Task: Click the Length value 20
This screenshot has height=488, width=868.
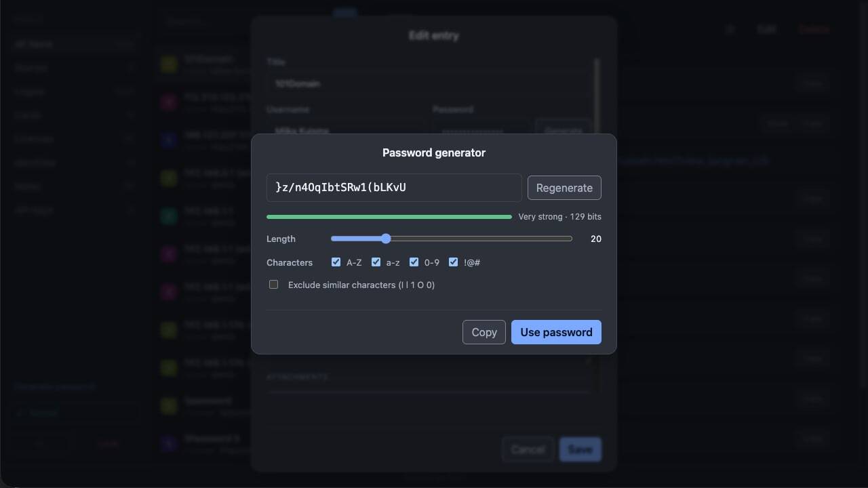Action: click(x=596, y=239)
